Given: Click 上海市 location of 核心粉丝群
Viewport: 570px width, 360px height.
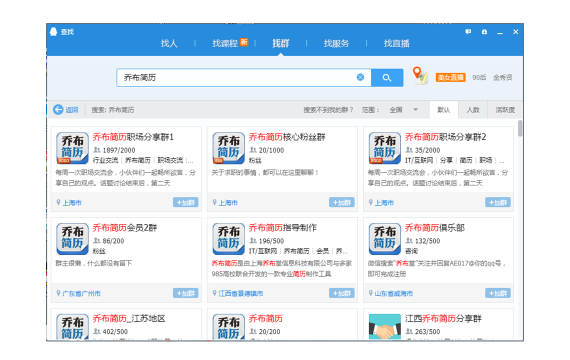Looking at the screenshot, I should point(228,203).
